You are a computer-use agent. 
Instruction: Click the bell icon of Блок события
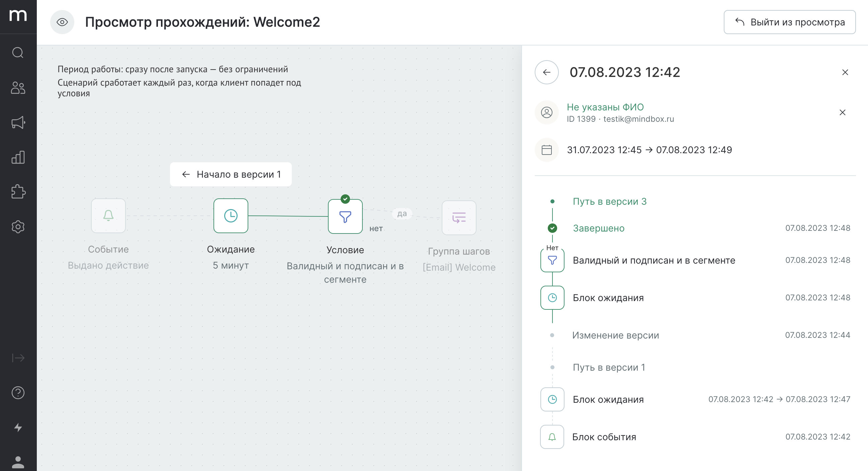click(552, 437)
